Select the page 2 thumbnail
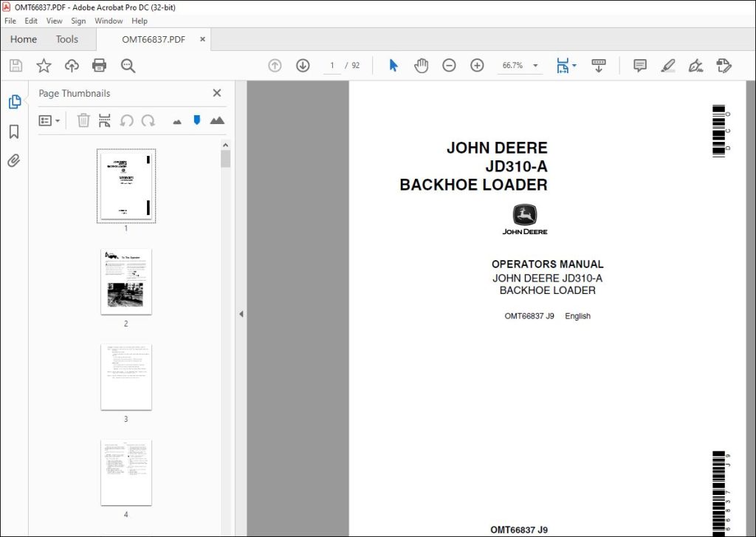The width and height of the screenshot is (756, 537). 126,281
